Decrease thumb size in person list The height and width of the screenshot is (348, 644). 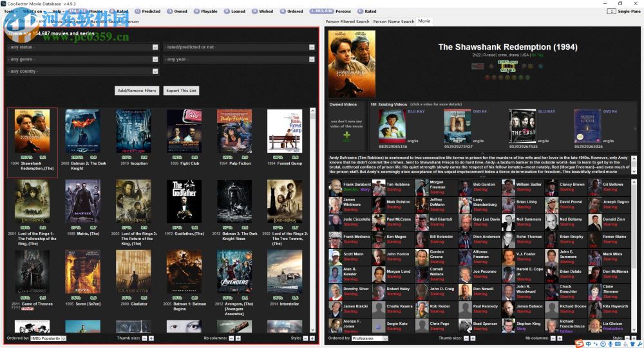click(x=466, y=338)
